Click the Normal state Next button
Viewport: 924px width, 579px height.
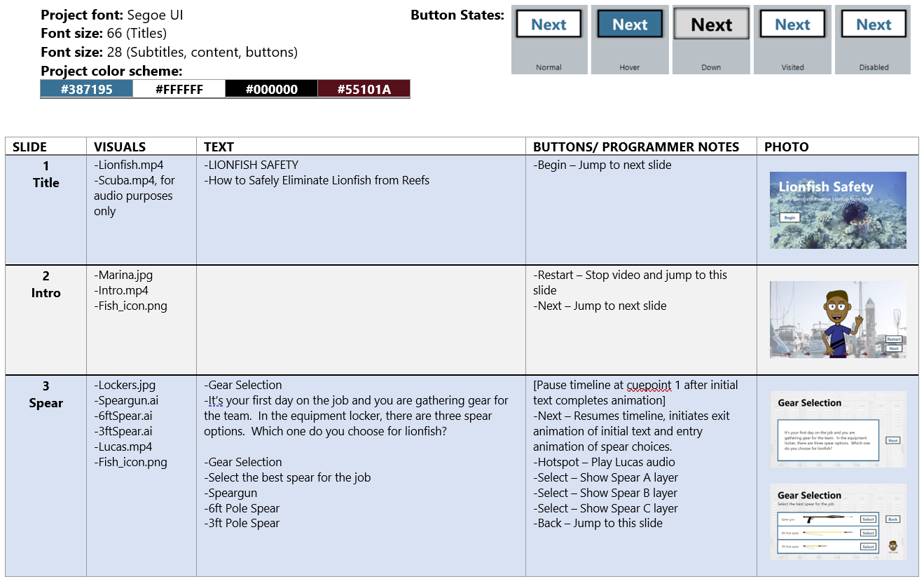(549, 25)
